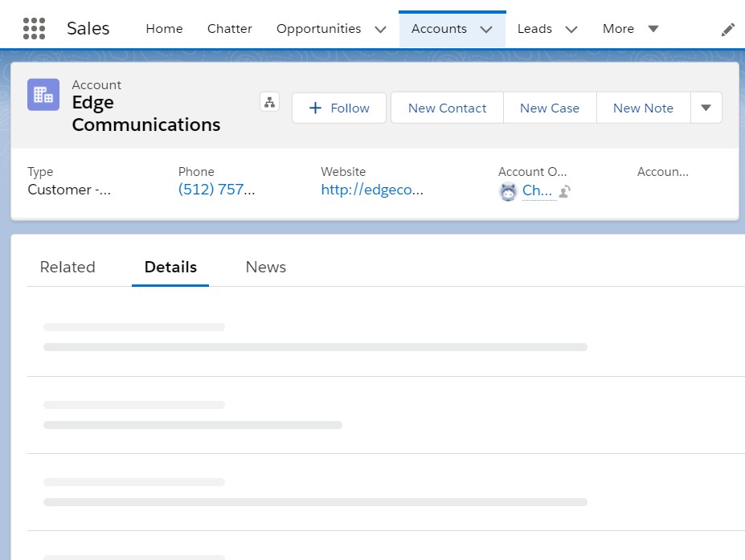The height and width of the screenshot is (560, 745).
Task: Select the Details tab
Action: coord(170,268)
